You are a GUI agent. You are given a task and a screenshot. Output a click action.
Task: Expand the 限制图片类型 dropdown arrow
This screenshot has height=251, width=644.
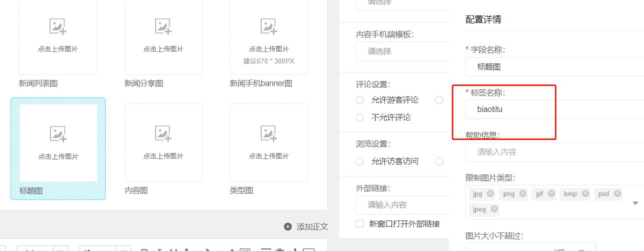[x=635, y=203]
